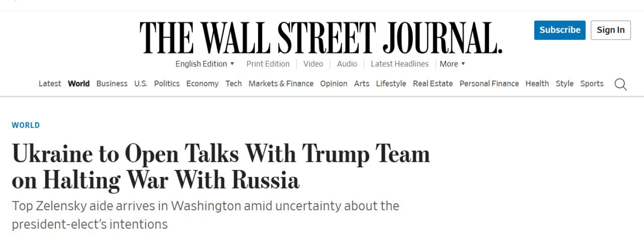Open the search magnifier icon
Screen dimensions: 644x251
[x=621, y=85]
